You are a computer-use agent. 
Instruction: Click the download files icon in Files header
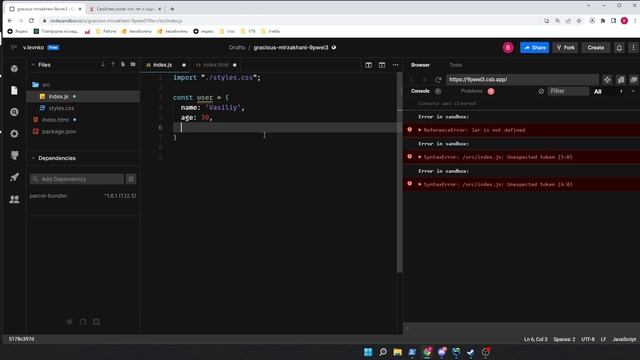pyautogui.click(x=103, y=64)
